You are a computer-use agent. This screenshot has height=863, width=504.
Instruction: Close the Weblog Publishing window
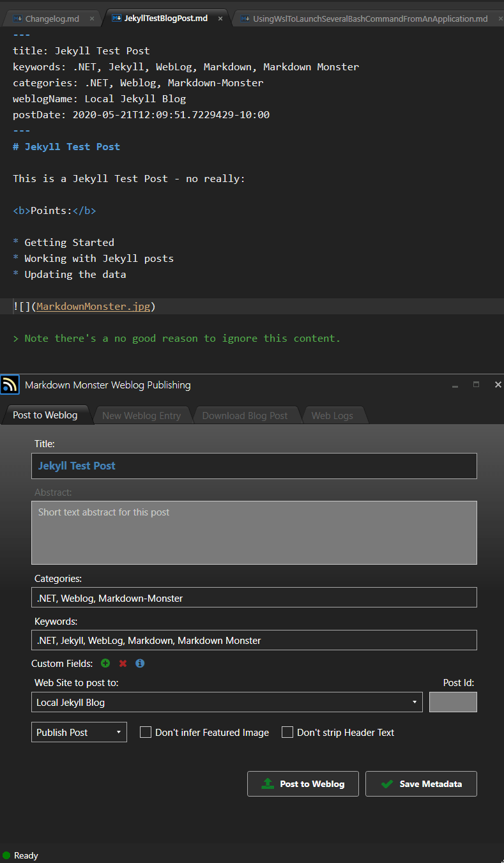[498, 385]
